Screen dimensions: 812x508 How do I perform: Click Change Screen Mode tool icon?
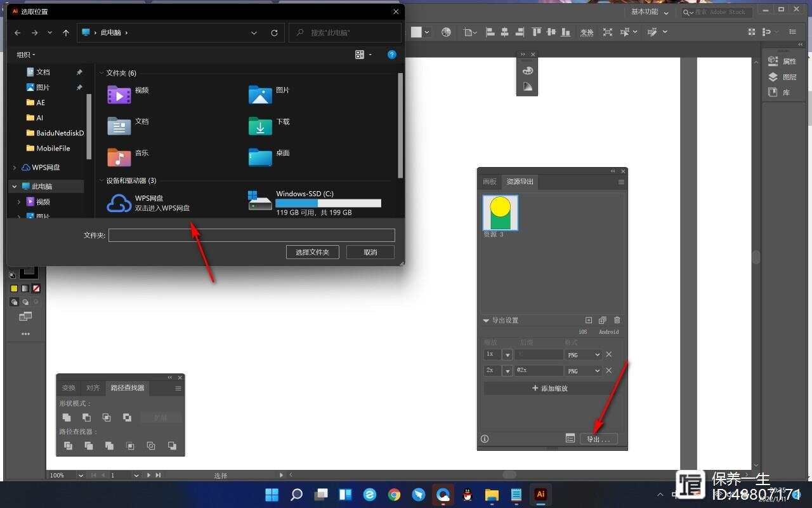pyautogui.click(x=25, y=316)
